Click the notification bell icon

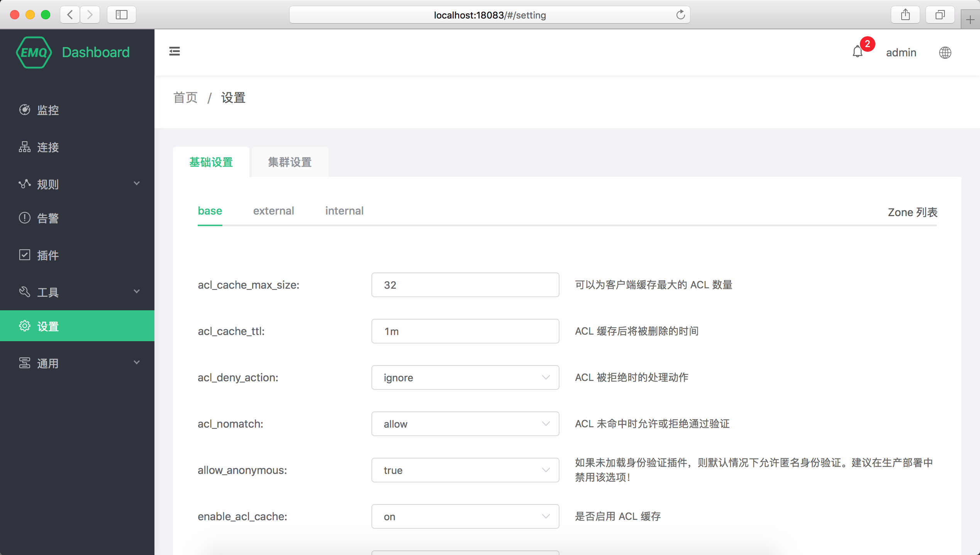[x=857, y=52]
